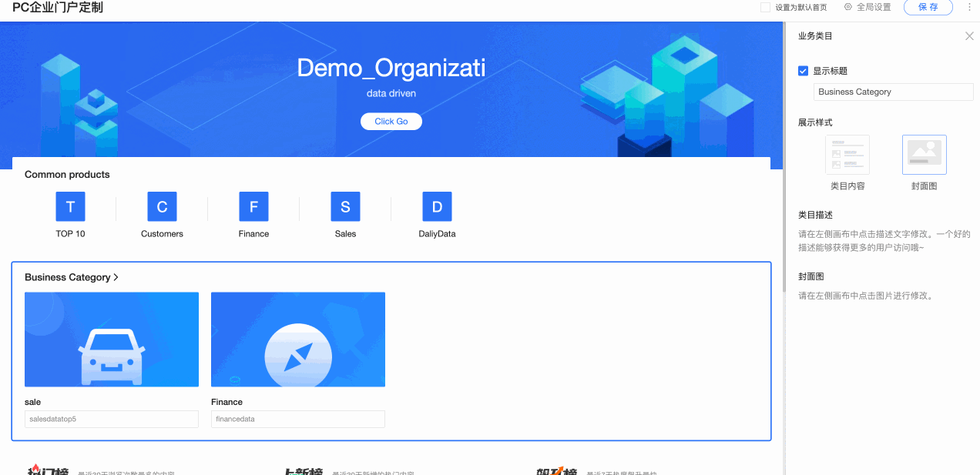
Task: Select the Finance product tile icon
Action: (x=253, y=206)
